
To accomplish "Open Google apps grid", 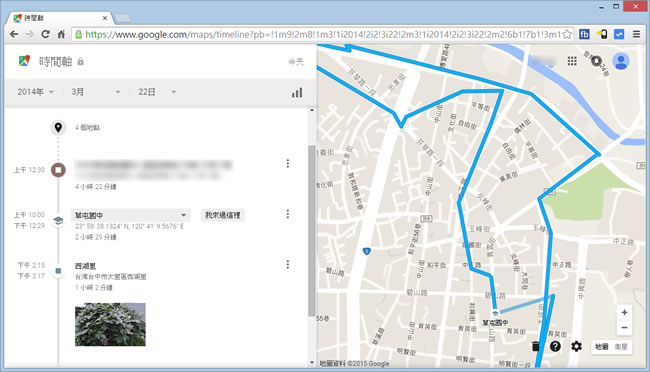I will (x=572, y=61).
